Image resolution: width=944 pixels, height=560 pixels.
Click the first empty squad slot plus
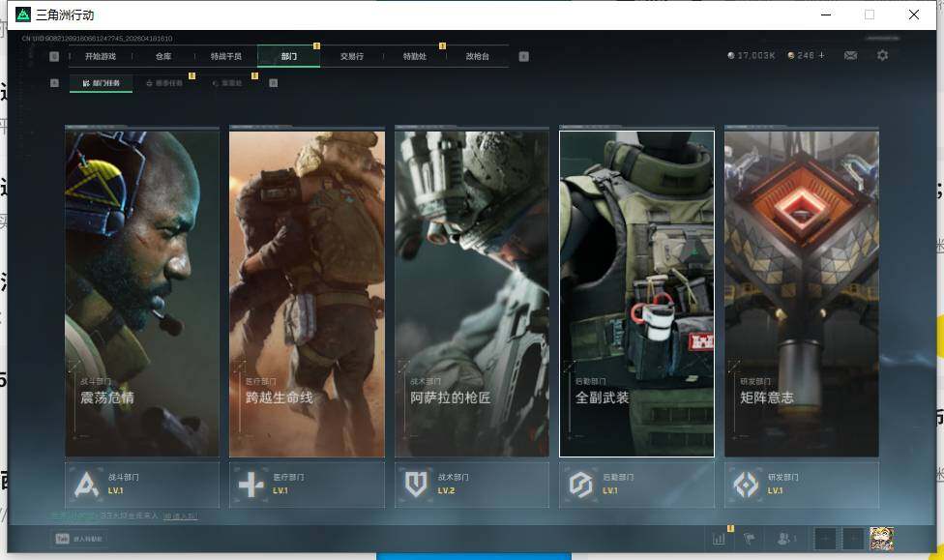coord(825,539)
